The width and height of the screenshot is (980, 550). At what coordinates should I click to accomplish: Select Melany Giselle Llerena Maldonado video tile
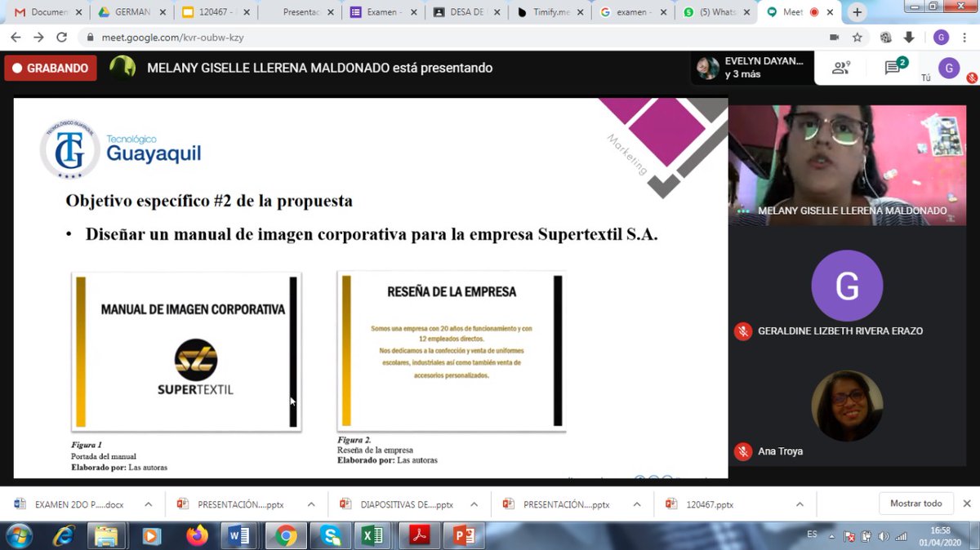pos(847,165)
